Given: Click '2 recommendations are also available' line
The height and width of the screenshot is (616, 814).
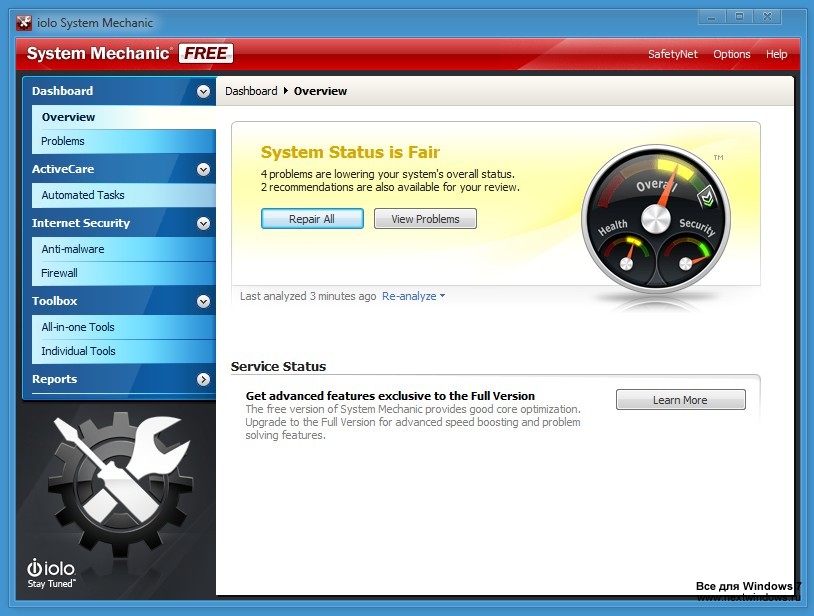Looking at the screenshot, I should [x=390, y=187].
